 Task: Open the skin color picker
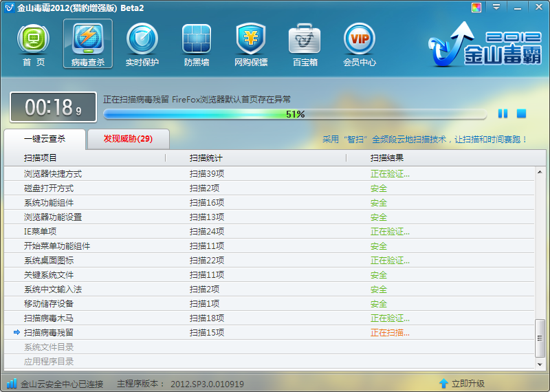coord(476,8)
